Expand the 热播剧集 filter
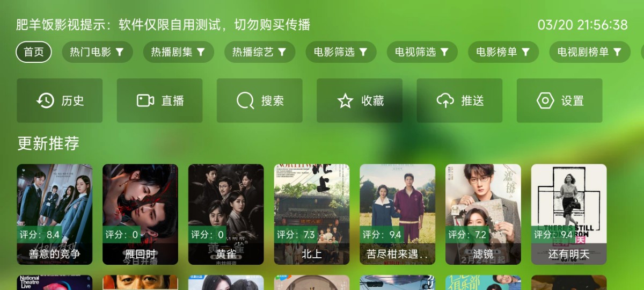This screenshot has height=290, width=644. click(x=178, y=52)
